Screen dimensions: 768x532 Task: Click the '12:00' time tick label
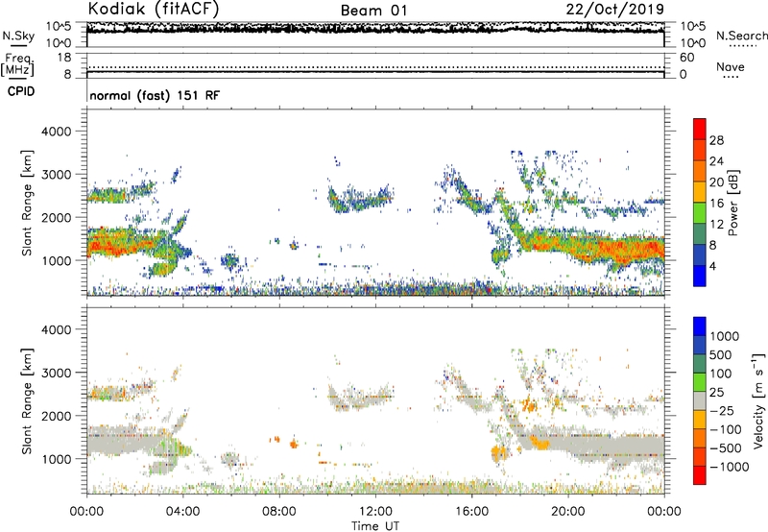pyautogui.click(x=375, y=512)
